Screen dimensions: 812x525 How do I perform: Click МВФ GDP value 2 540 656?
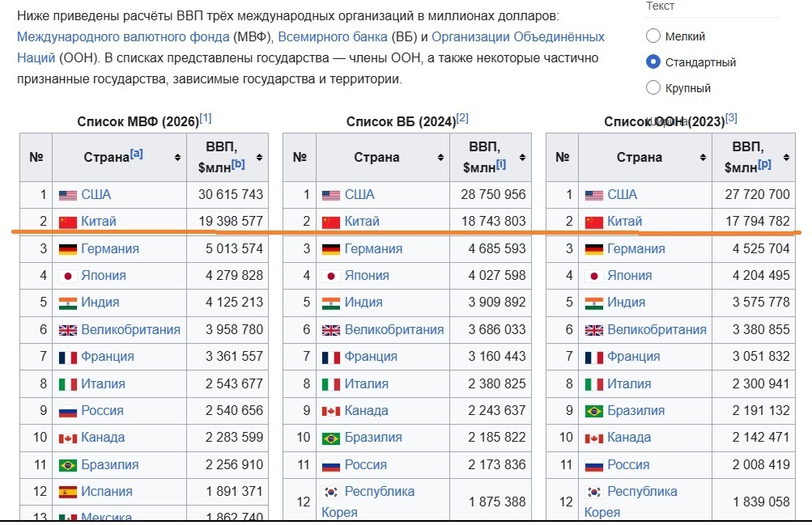[x=234, y=411]
